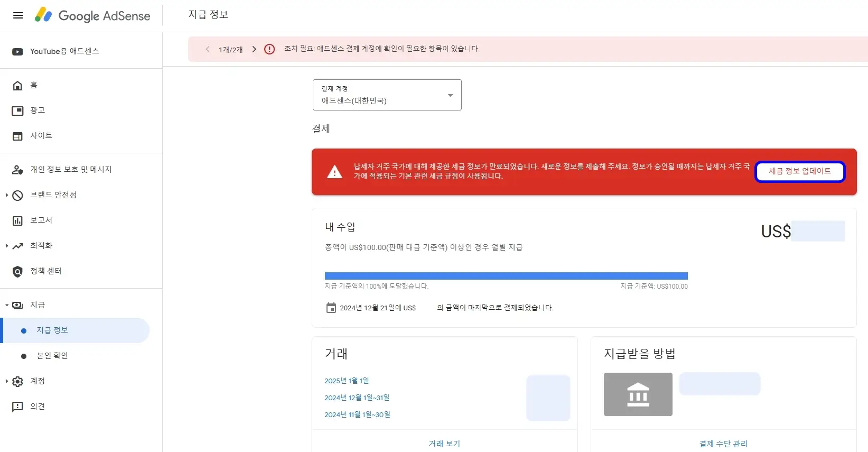The width and height of the screenshot is (868, 452).
Task: Click the 지급 기준액: US$100.00 label
Action: (x=654, y=287)
